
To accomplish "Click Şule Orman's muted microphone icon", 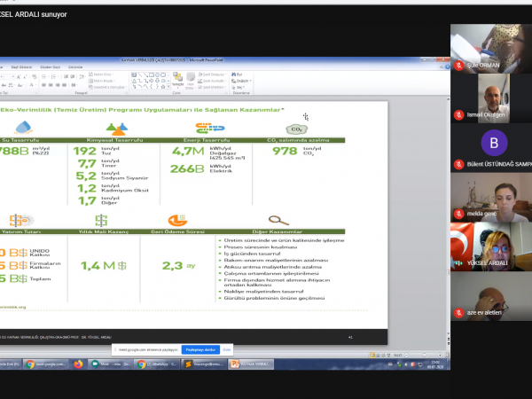I will click(x=458, y=66).
